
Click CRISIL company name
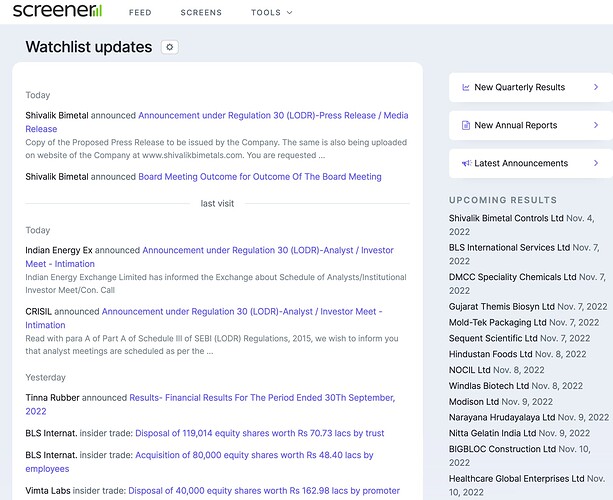(x=38, y=312)
